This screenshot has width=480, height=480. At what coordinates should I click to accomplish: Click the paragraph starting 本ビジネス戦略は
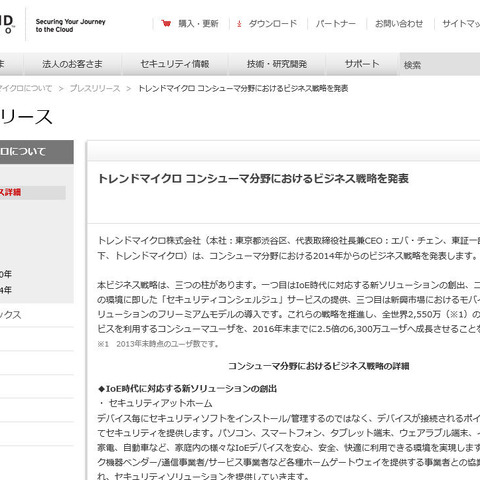(289, 307)
